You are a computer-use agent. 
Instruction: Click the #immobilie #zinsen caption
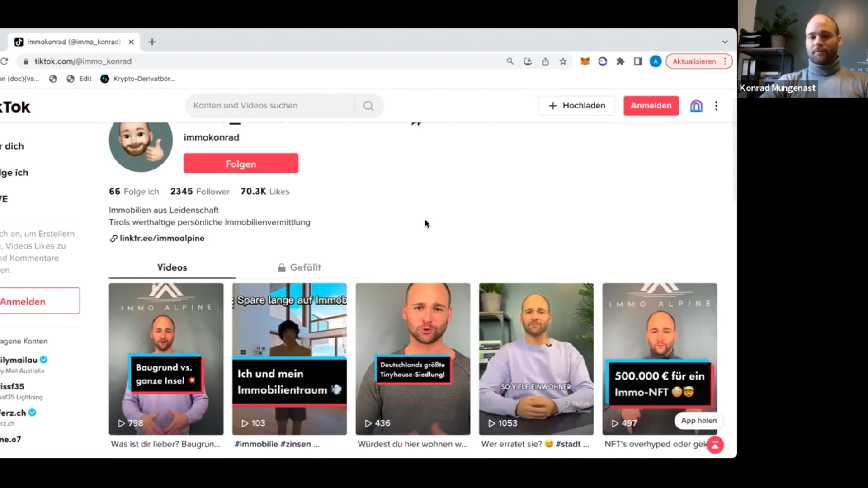click(277, 444)
